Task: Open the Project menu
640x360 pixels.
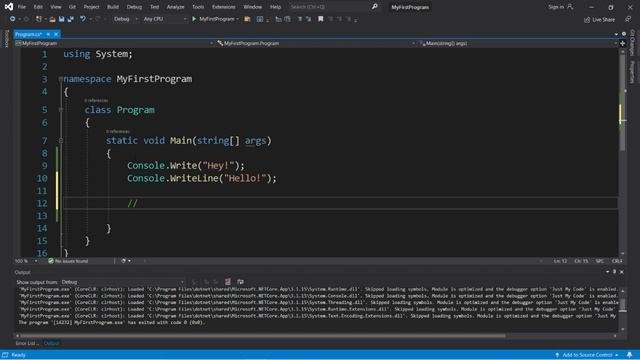Action: click(x=91, y=7)
